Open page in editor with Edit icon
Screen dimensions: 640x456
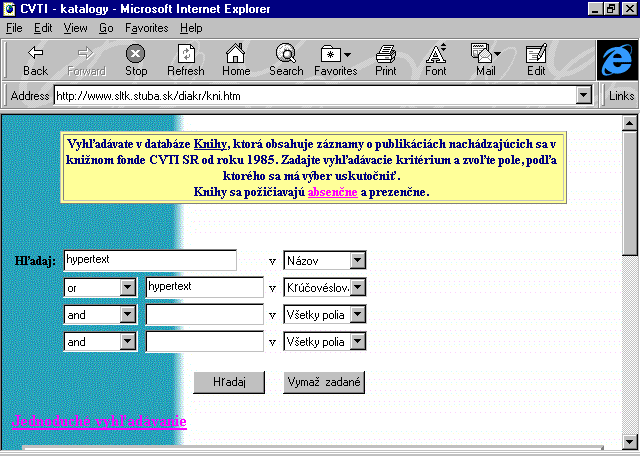point(536,61)
